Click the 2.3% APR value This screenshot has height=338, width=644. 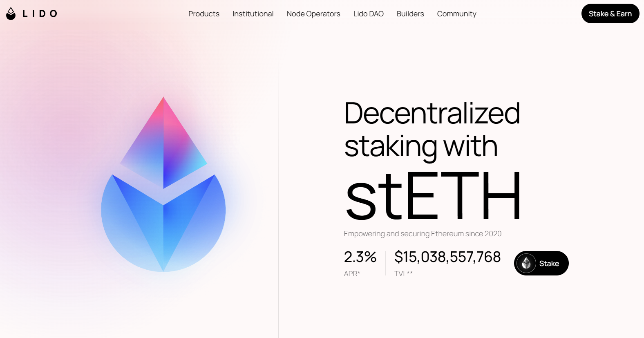click(x=360, y=257)
